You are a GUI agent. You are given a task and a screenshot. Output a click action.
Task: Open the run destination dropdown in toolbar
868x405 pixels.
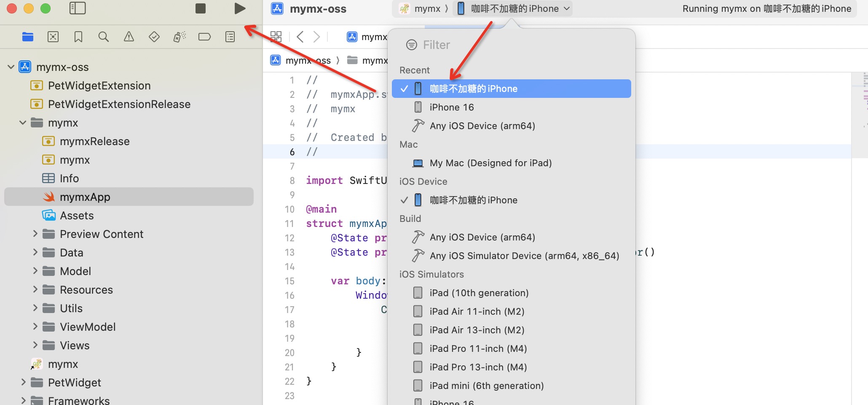click(x=514, y=8)
